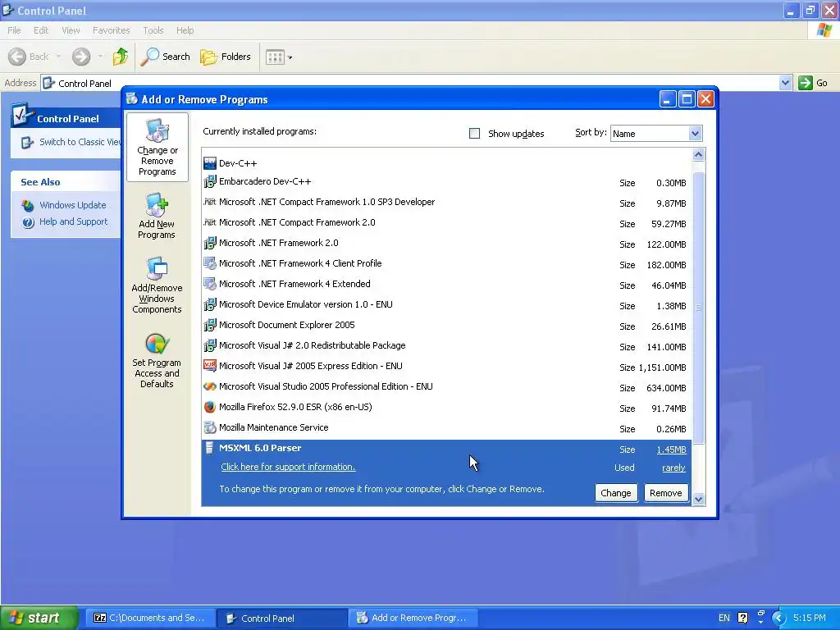Image resolution: width=840 pixels, height=630 pixels.
Task: Enable the Show updates checkbox
Action: tap(474, 134)
